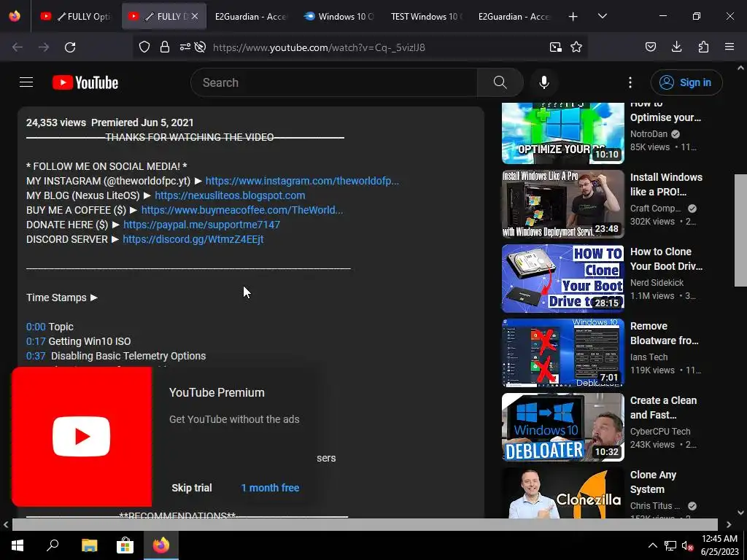
Task: Open the discord.gg invite link
Action: click(x=193, y=239)
